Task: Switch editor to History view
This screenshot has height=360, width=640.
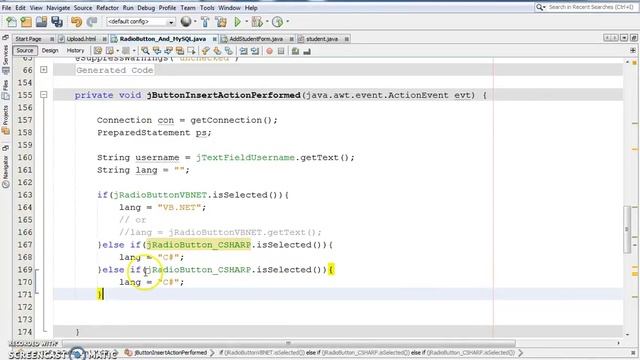Action: point(75,51)
